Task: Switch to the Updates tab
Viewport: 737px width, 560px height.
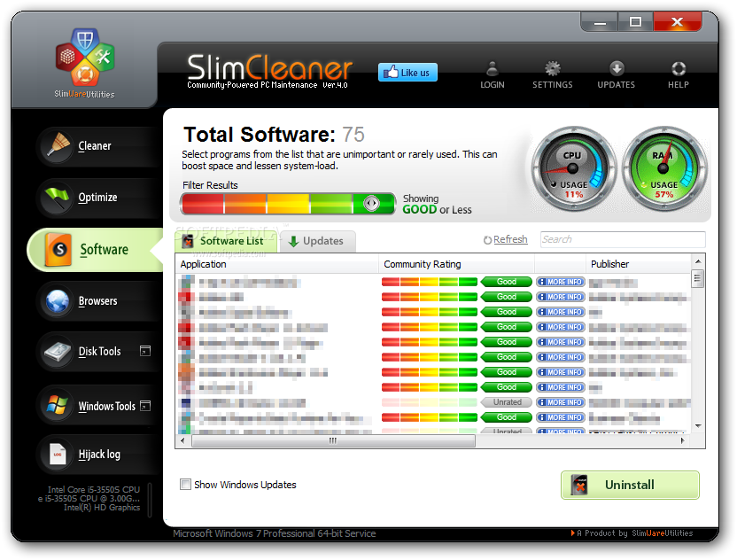Action: click(x=318, y=241)
